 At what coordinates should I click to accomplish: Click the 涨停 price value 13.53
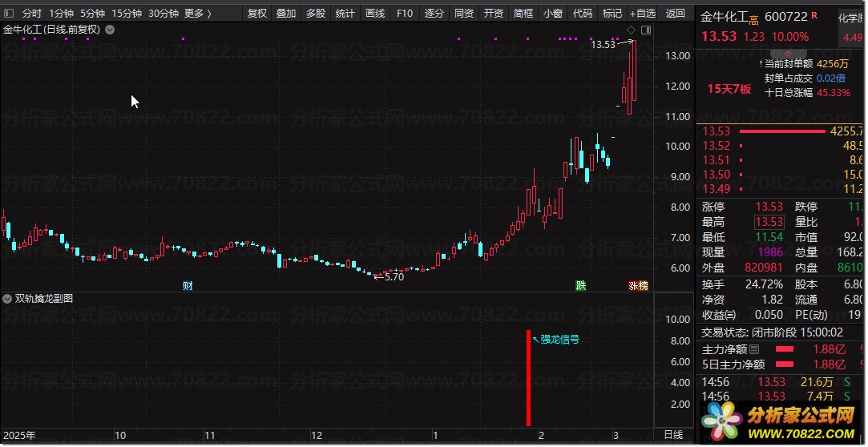click(x=769, y=207)
